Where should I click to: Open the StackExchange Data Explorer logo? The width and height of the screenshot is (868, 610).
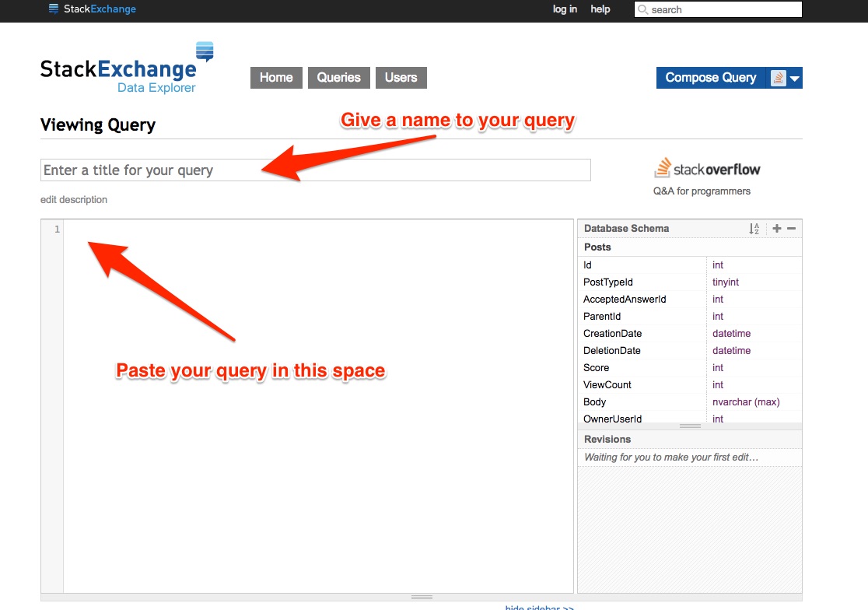[127, 68]
